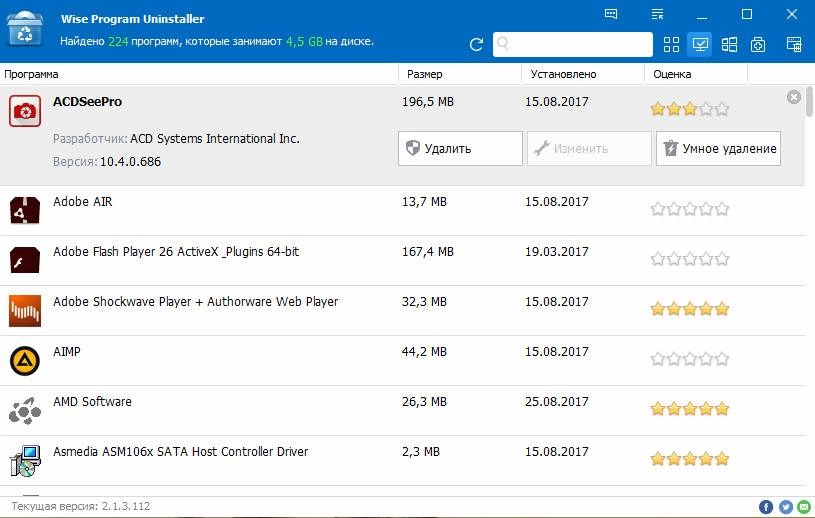Click the 13,7 MB size value
The width and height of the screenshot is (815, 518).
click(424, 202)
